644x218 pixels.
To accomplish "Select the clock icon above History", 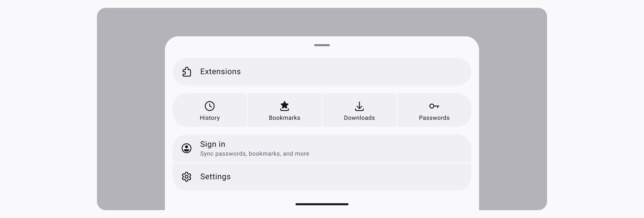I will 210,106.
